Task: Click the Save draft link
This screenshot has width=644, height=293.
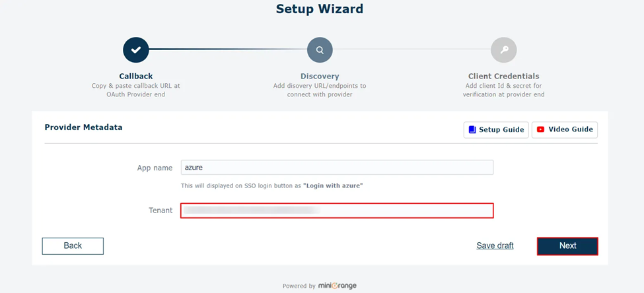Action: 495,245
